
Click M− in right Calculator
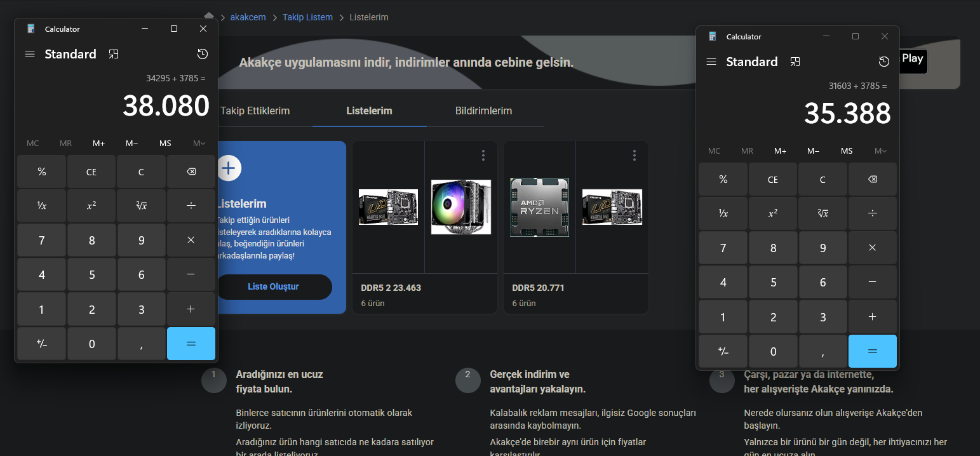pos(813,151)
